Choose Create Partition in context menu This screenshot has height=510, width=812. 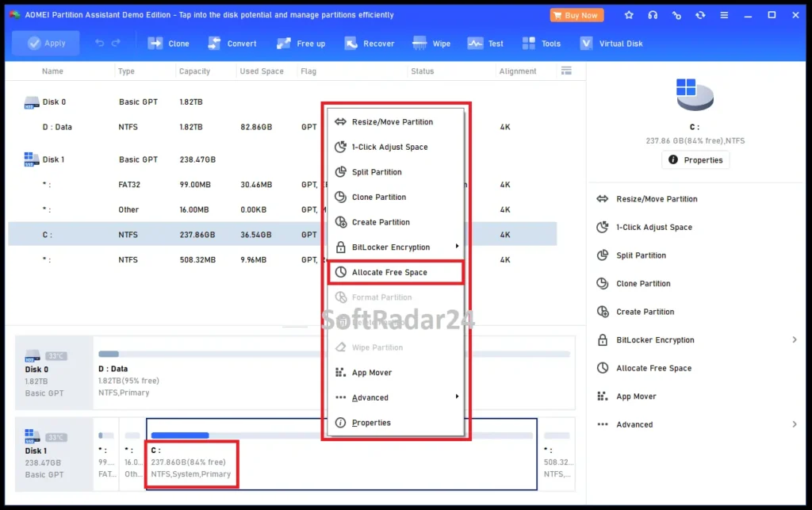[396, 222]
